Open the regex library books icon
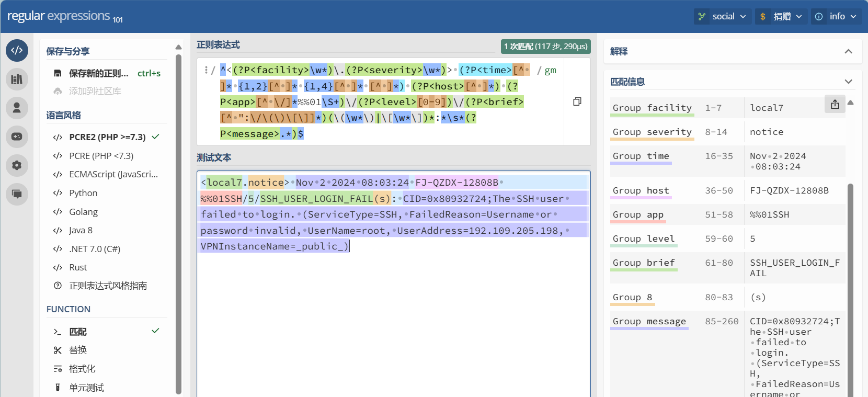 pos(17,79)
